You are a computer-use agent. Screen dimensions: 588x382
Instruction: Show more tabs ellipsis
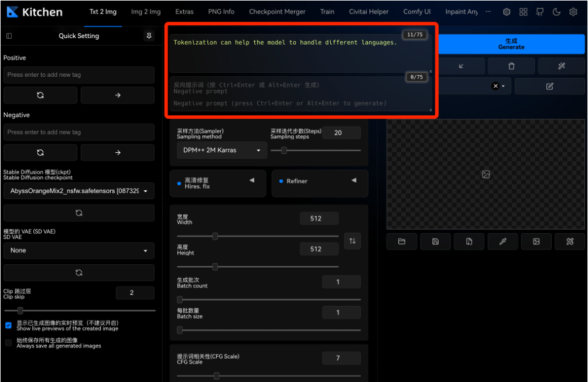(x=488, y=12)
